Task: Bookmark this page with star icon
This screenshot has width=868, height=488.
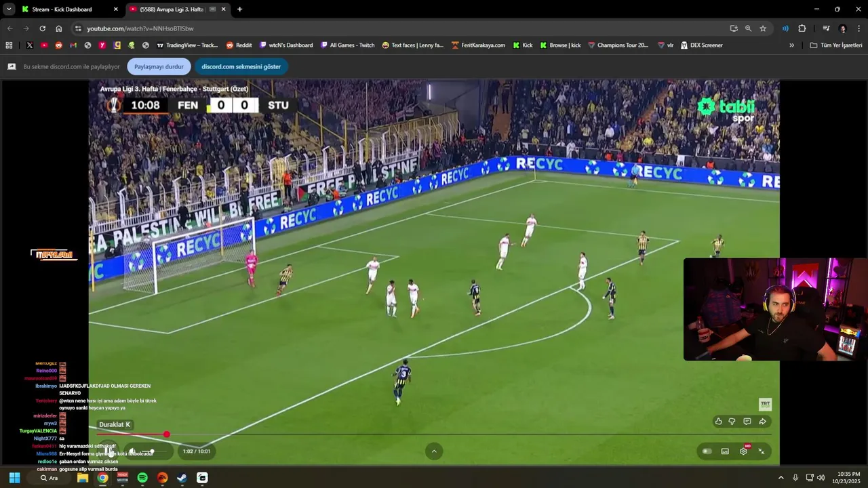Action: (763, 28)
